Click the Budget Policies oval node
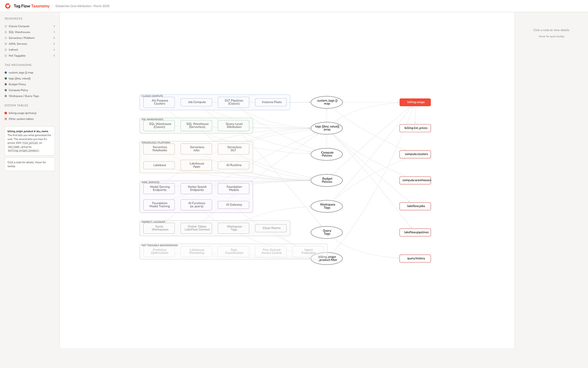This screenshot has height=368, width=588. tap(327, 180)
